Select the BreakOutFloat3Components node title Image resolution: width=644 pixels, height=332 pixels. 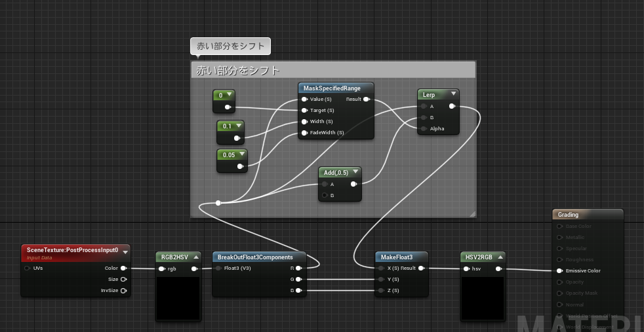(x=255, y=257)
